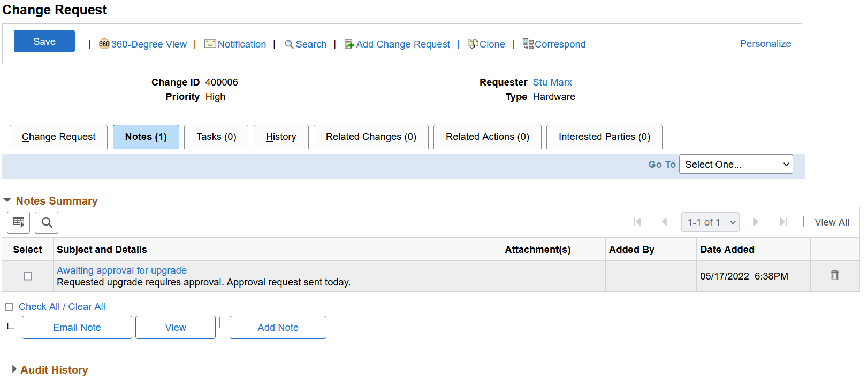
Task: Open the Go To Select One dropdown
Action: pos(735,165)
